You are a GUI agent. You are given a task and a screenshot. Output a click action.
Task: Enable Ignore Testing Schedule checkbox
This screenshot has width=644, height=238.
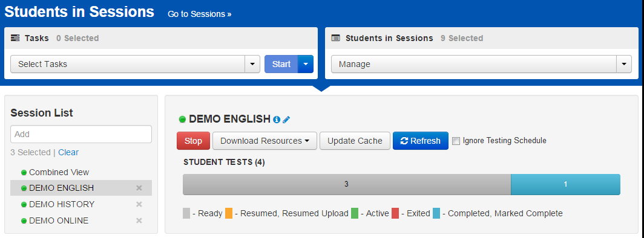tap(456, 141)
